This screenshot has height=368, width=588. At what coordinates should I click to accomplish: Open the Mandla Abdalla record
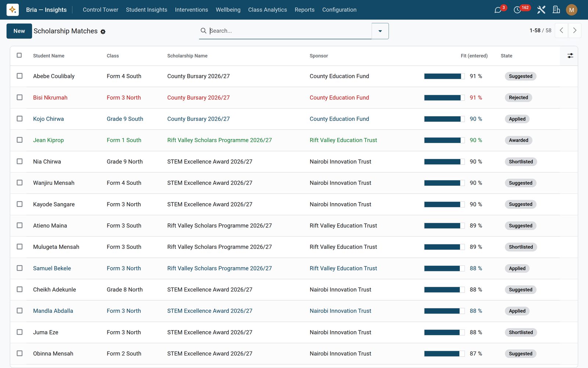click(53, 311)
